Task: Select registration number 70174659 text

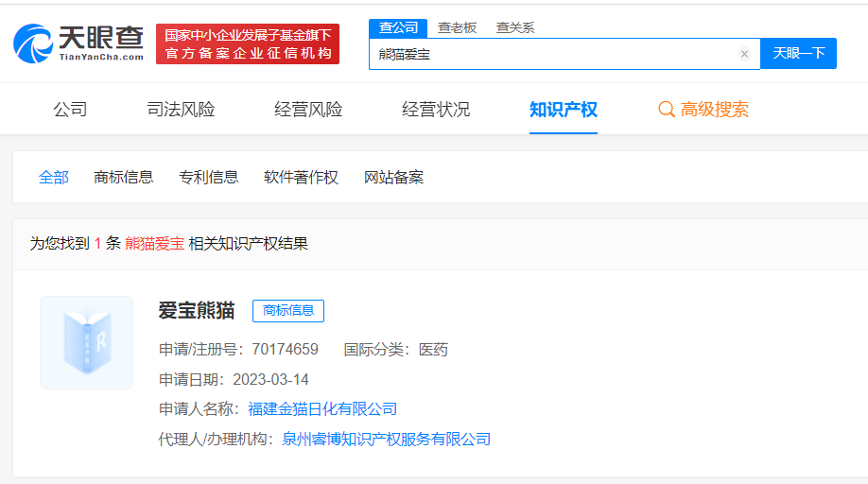Action: [286, 350]
